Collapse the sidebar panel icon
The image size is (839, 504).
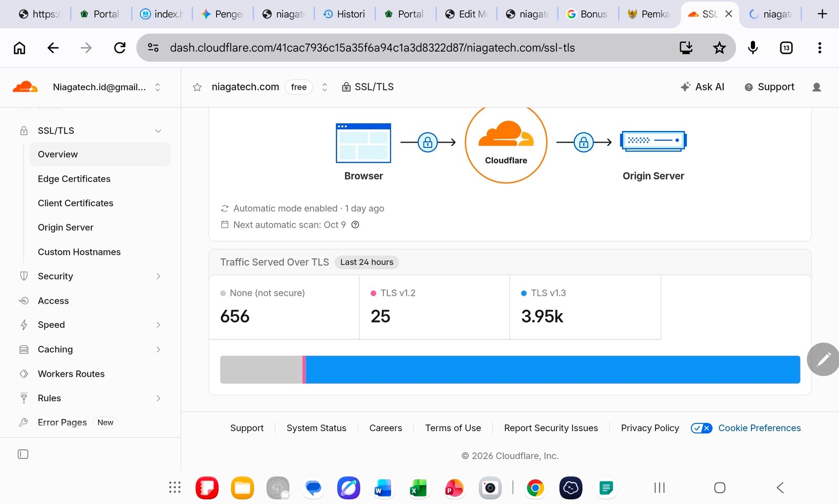[x=23, y=454]
